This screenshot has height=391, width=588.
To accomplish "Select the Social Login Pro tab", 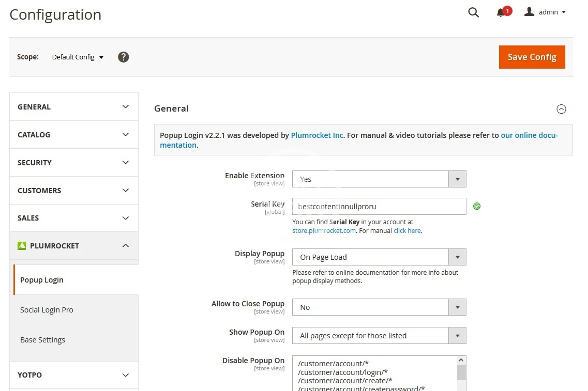I will [x=47, y=310].
